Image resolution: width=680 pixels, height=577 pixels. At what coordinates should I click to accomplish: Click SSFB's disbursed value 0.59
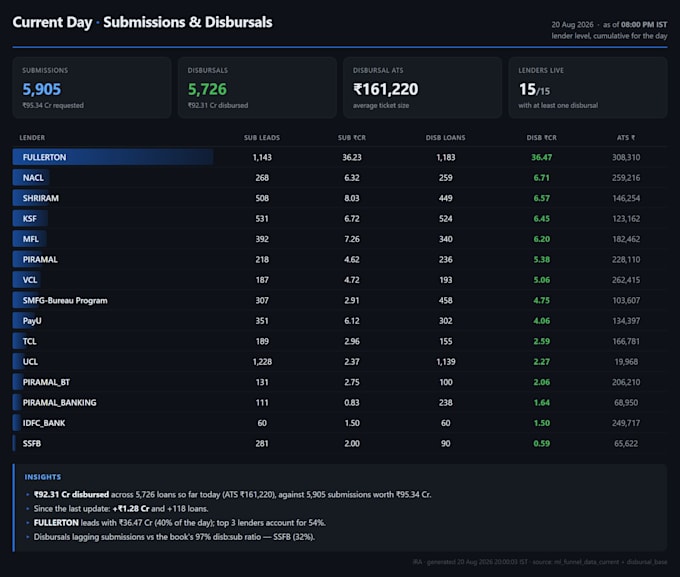click(x=542, y=443)
